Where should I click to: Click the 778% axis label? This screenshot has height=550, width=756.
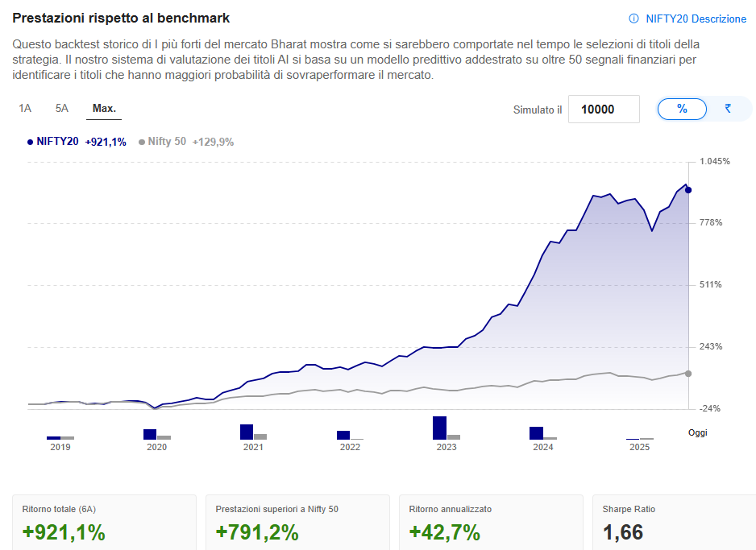point(711,222)
